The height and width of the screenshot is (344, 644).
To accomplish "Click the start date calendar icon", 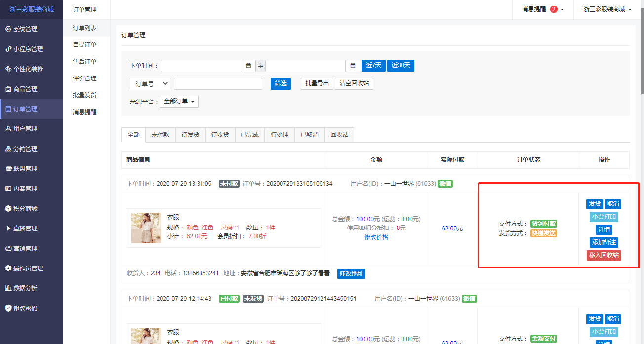I will pyautogui.click(x=248, y=66).
